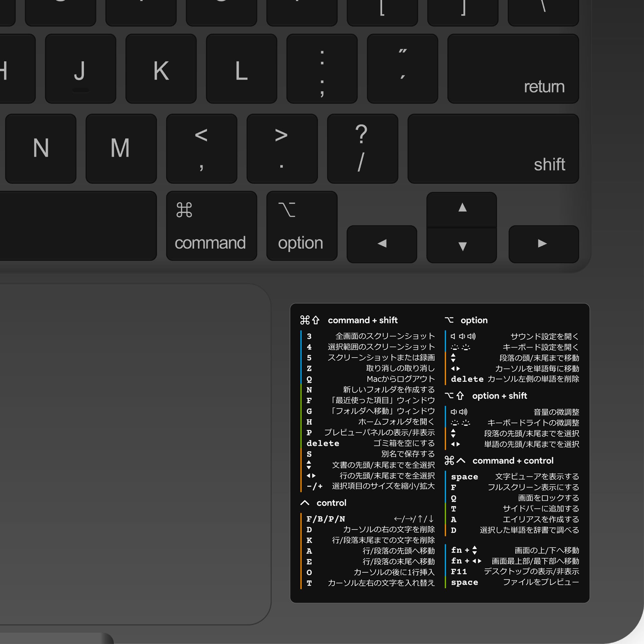Click the ⌥⇧ symbols beside "option + shift" heading
Image resolution: width=644 pixels, height=644 pixels.
(454, 396)
